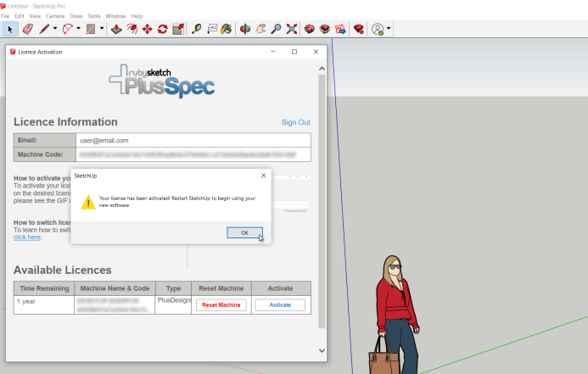Choose the Text label tool

coord(212,29)
